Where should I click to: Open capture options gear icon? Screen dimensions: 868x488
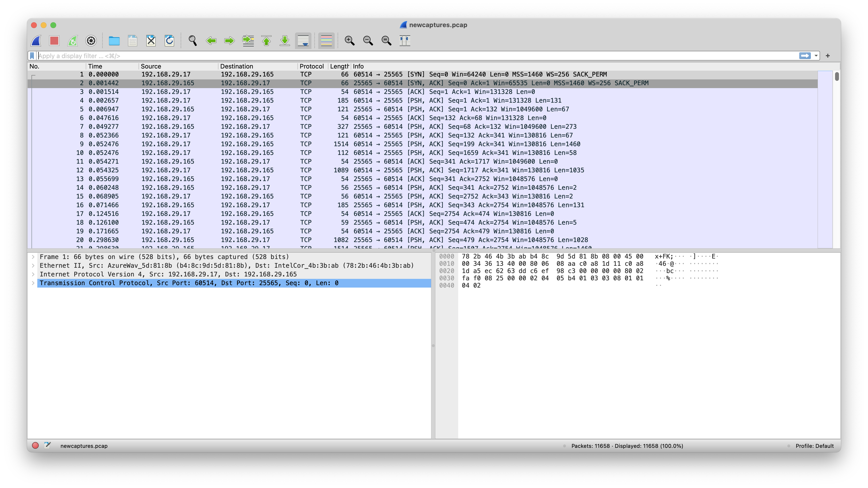(x=91, y=41)
